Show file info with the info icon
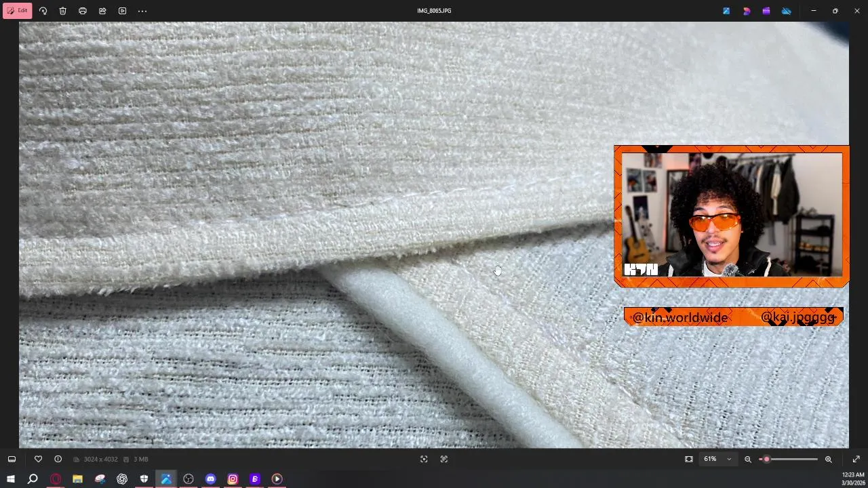Viewport: 868px width, 488px height. tap(58, 459)
